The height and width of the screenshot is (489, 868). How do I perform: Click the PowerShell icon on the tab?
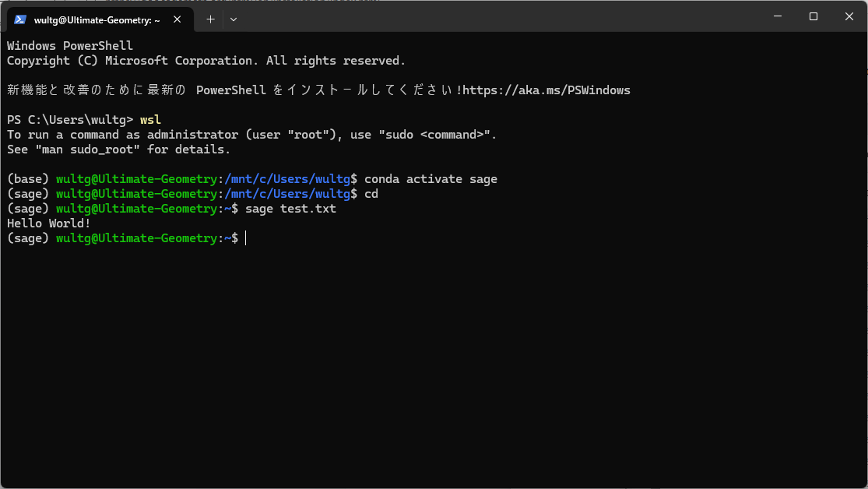point(19,19)
